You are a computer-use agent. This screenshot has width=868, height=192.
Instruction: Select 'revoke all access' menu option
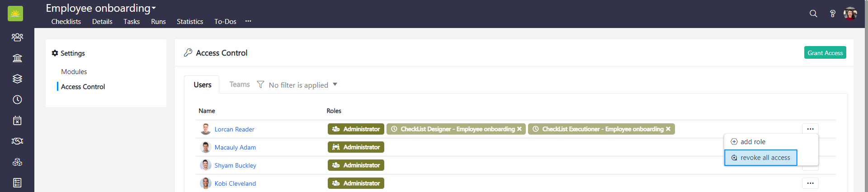760,158
